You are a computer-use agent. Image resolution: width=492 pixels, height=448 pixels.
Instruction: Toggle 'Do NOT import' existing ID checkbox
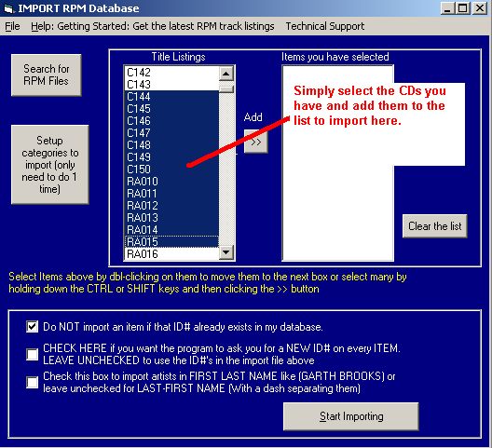[33, 327]
